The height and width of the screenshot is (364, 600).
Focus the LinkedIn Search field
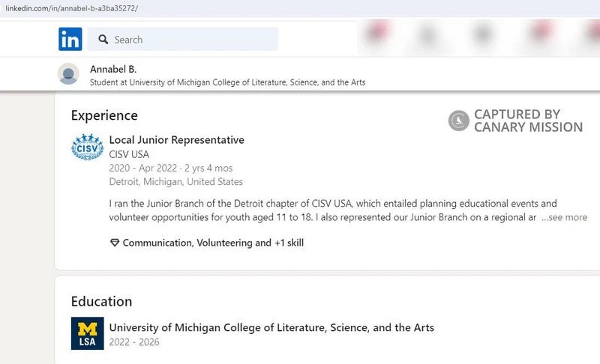pyautogui.click(x=182, y=39)
